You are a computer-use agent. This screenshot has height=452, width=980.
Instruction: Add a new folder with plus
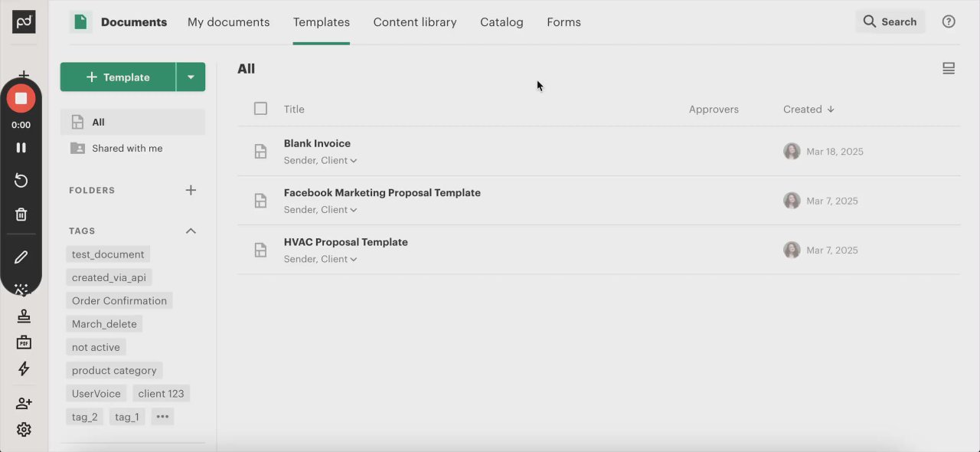coord(191,190)
